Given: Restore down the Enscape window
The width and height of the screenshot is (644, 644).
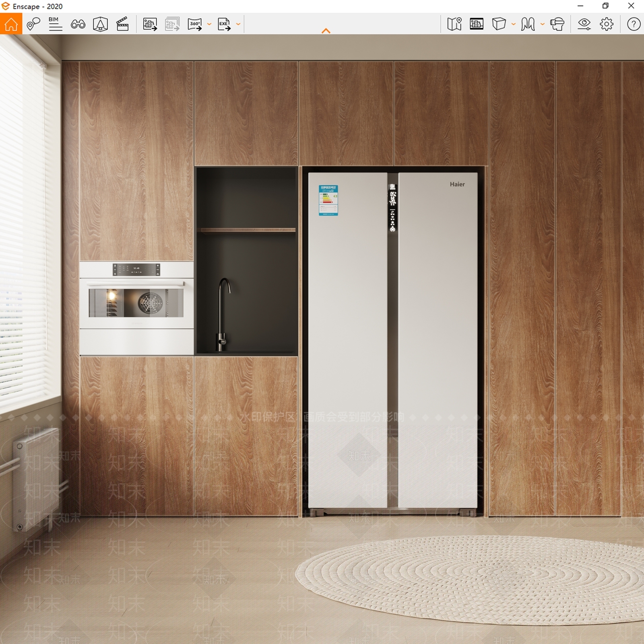Looking at the screenshot, I should click(x=605, y=6).
